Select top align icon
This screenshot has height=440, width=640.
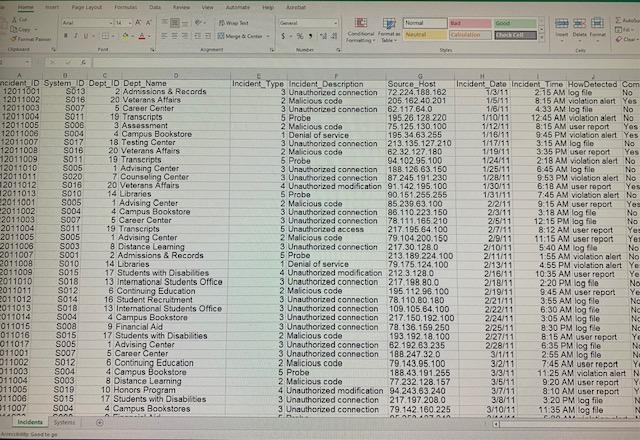tap(164, 23)
